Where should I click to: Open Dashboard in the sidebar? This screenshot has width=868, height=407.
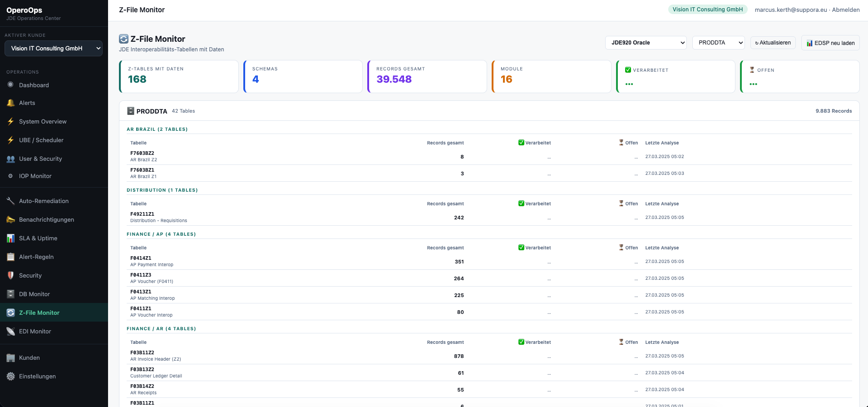(x=54, y=85)
